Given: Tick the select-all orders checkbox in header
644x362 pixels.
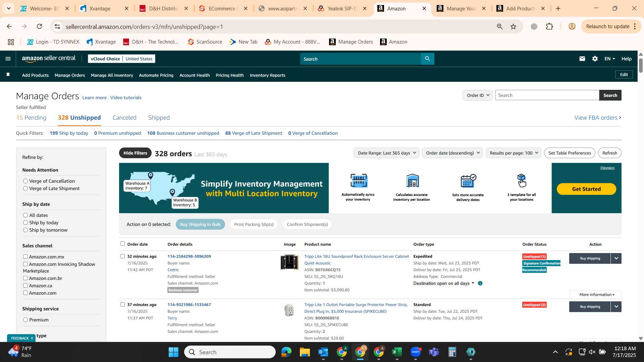Looking at the screenshot, I should click(122, 244).
